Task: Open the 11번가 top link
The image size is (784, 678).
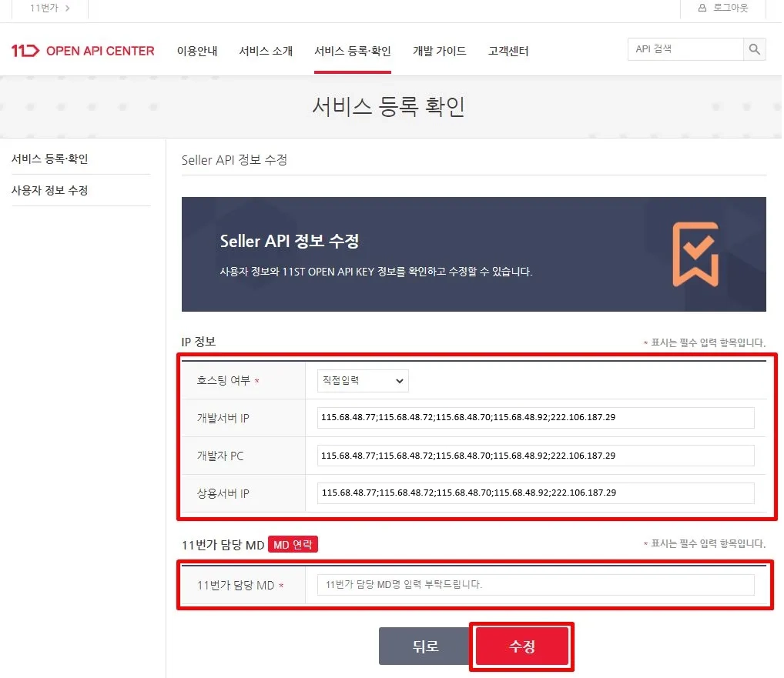Action: click(x=49, y=8)
